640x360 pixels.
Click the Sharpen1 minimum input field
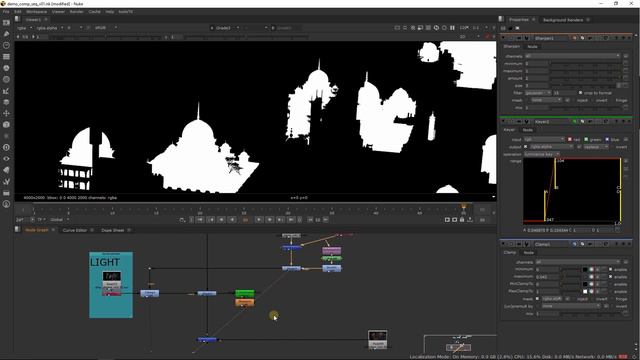tap(536, 63)
